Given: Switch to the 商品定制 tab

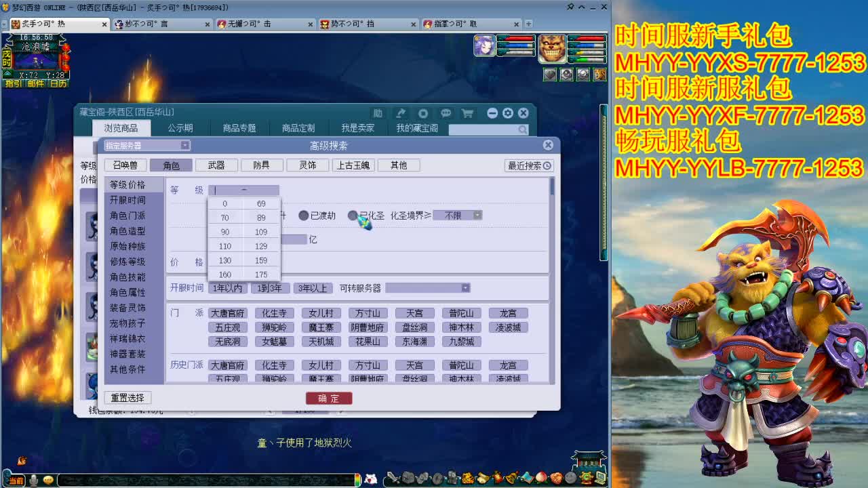Looking at the screenshot, I should (298, 128).
